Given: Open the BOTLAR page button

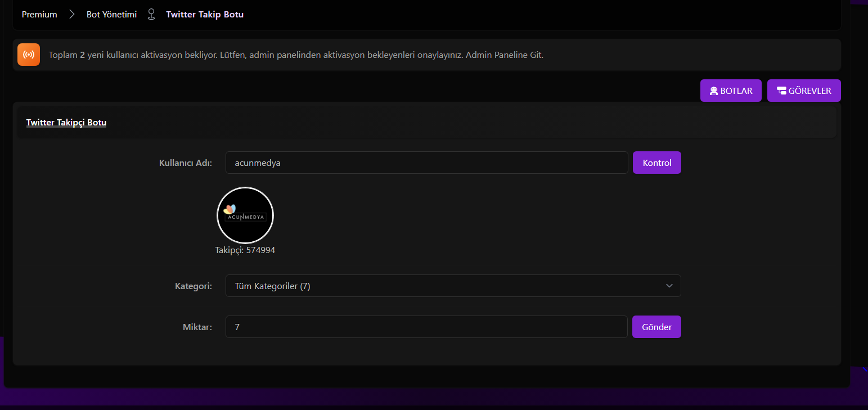Looking at the screenshot, I should pyautogui.click(x=731, y=91).
